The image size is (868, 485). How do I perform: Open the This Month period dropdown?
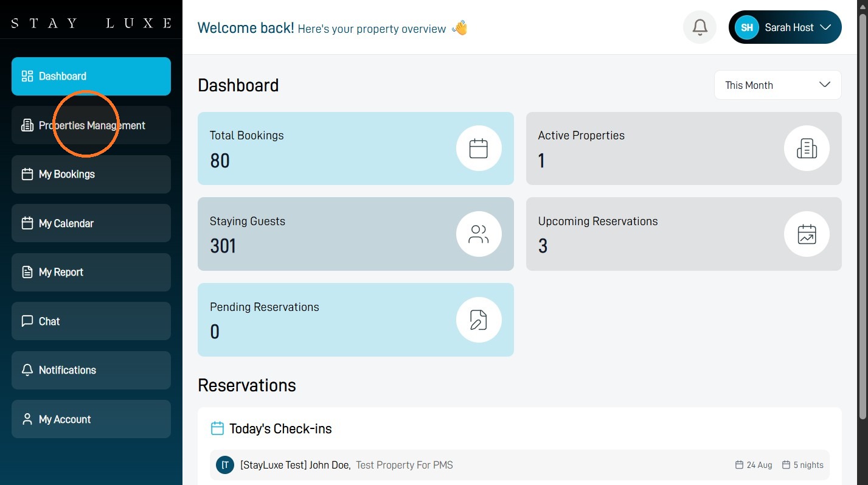777,85
